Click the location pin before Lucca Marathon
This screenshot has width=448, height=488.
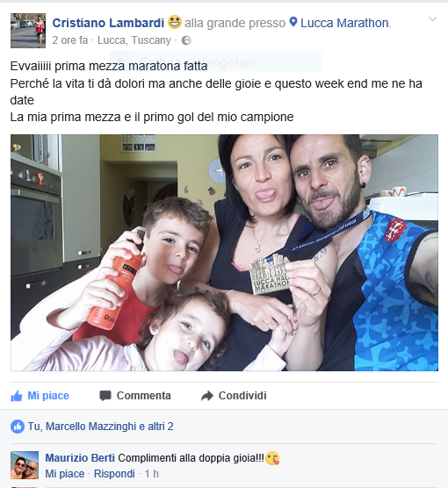tap(293, 22)
